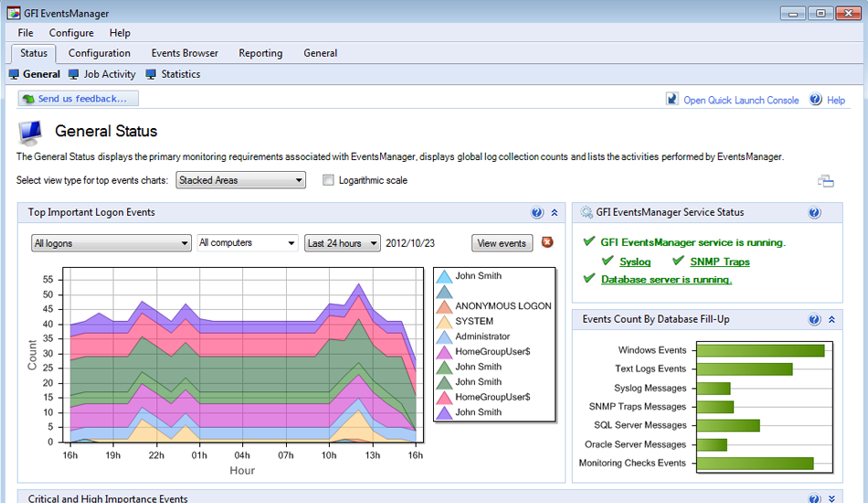The width and height of the screenshot is (868, 503).
Task: Open the All logons dropdown
Action: click(111, 243)
